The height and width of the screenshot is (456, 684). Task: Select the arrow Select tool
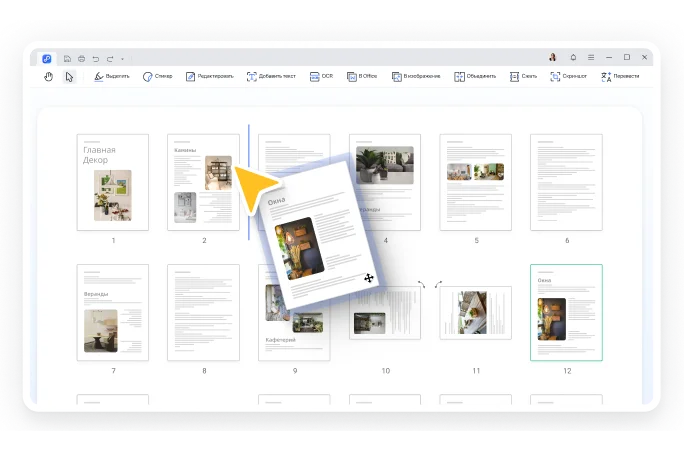click(x=69, y=77)
